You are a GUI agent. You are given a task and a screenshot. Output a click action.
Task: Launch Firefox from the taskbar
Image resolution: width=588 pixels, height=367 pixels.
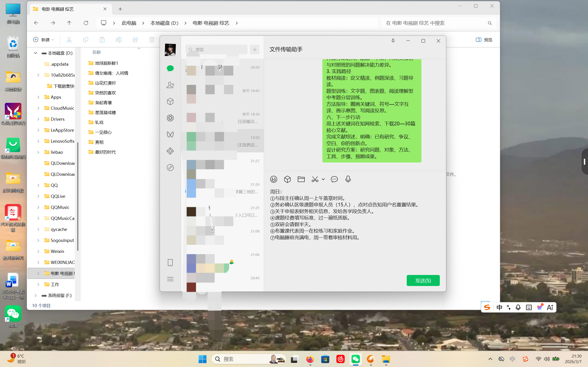point(310,359)
